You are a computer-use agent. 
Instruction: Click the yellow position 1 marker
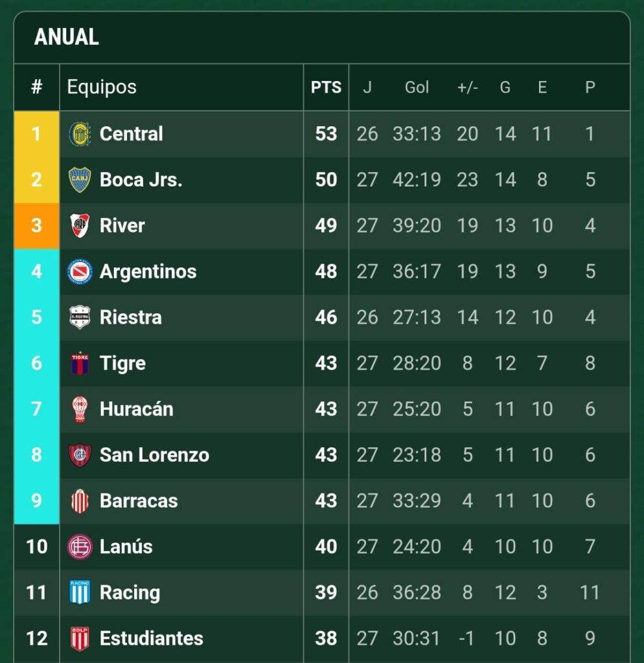pyautogui.click(x=36, y=134)
